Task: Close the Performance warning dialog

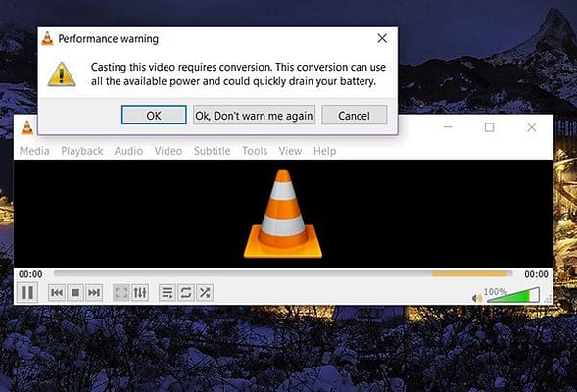Action: [x=382, y=38]
